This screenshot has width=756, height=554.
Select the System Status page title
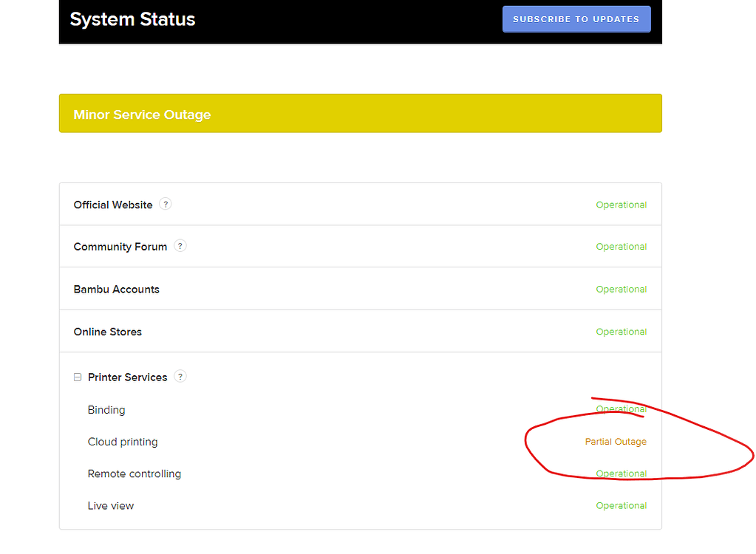tap(132, 19)
